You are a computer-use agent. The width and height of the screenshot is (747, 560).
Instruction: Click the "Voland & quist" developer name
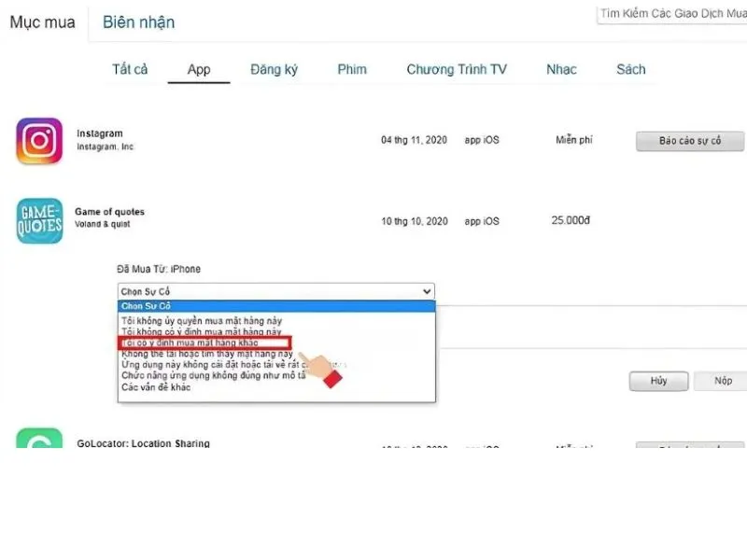coord(103,224)
